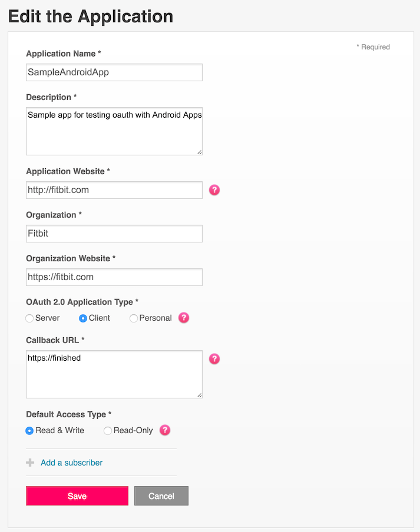Select the Client application type
The image size is (420, 532).
click(x=82, y=318)
